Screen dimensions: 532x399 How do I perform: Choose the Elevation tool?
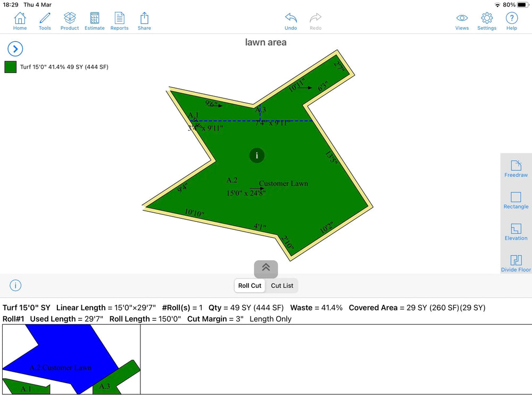pos(516,231)
